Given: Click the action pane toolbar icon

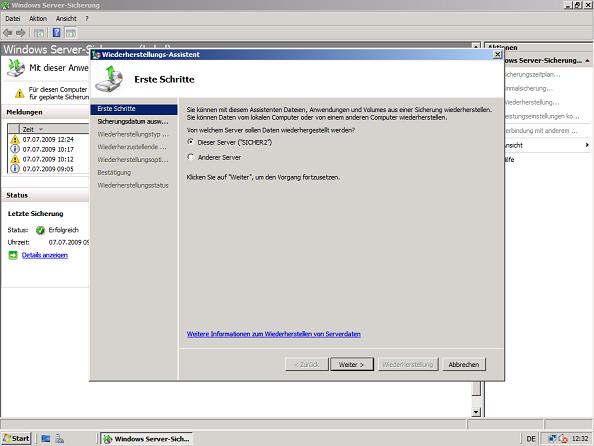Looking at the screenshot, I should coord(71,33).
